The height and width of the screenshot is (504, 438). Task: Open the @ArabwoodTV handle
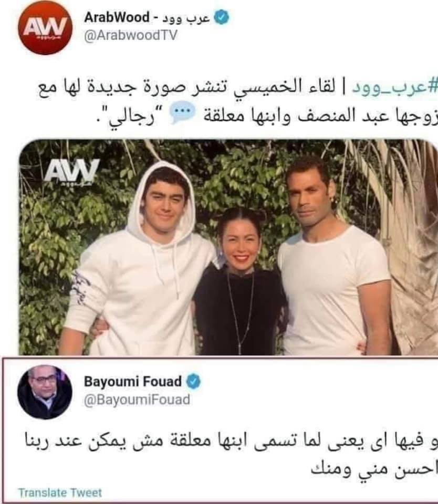[131, 35]
